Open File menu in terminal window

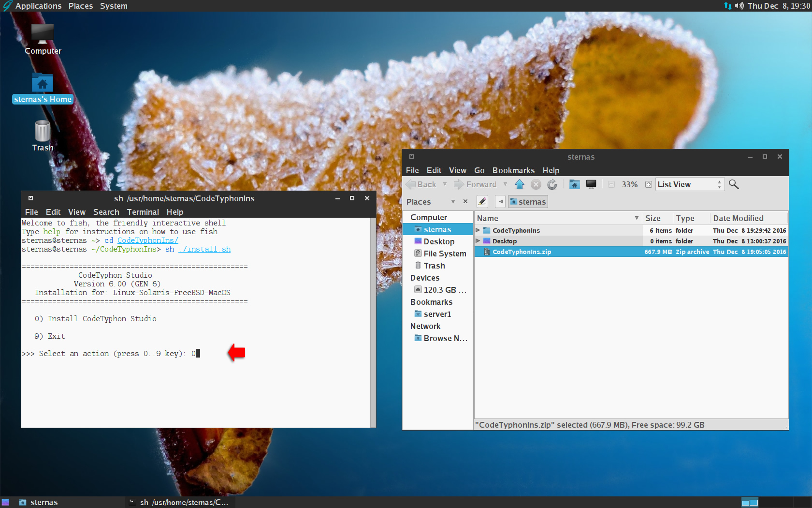click(31, 212)
